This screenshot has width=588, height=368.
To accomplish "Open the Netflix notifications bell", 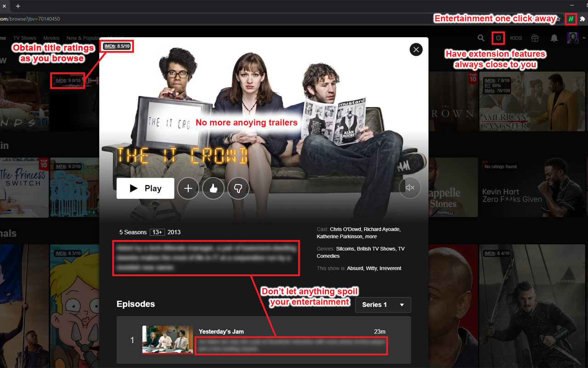I will point(554,38).
